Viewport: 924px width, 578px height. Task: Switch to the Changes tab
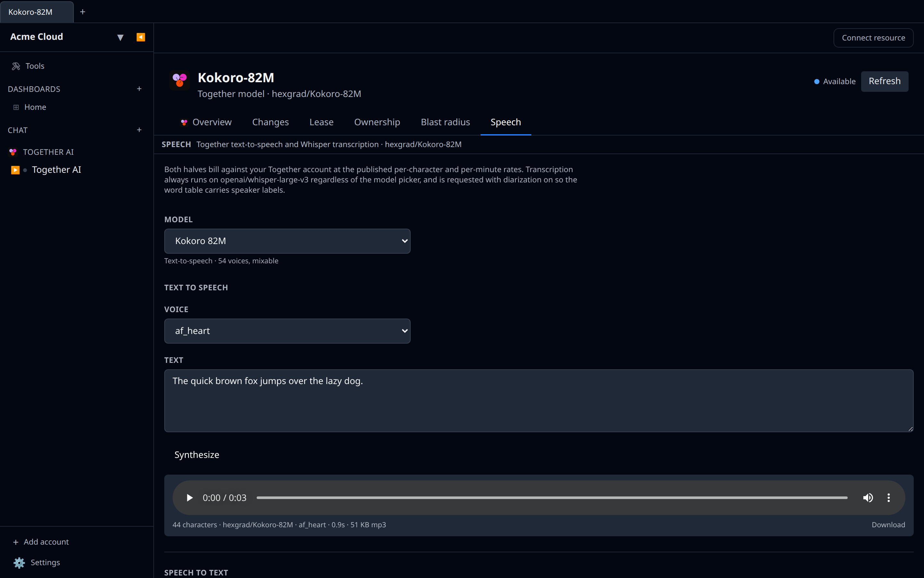tap(270, 122)
